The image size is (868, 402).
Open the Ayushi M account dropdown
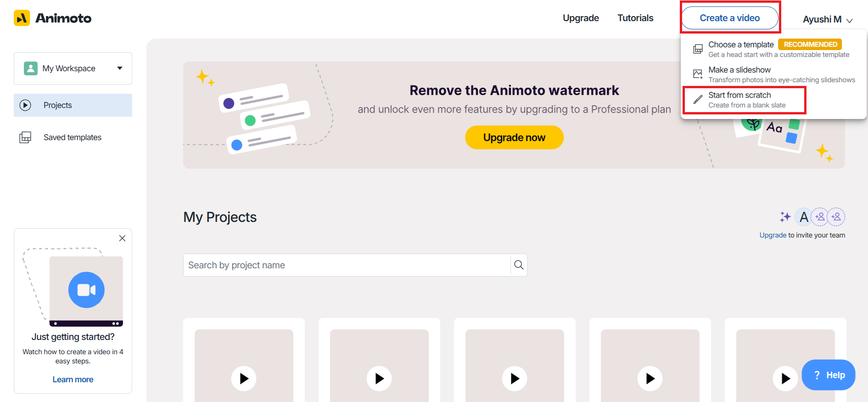827,19
